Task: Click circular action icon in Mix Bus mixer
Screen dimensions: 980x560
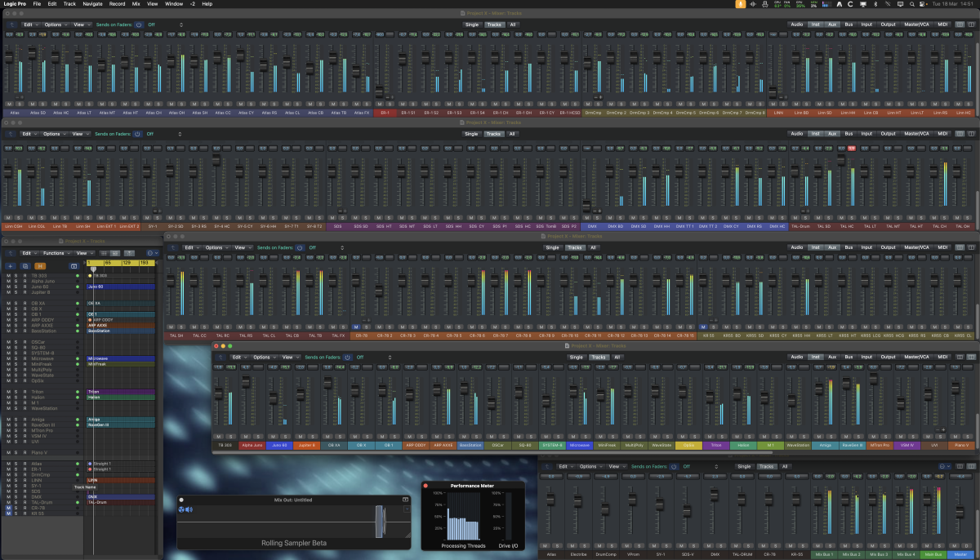Action: pyautogui.click(x=944, y=466)
